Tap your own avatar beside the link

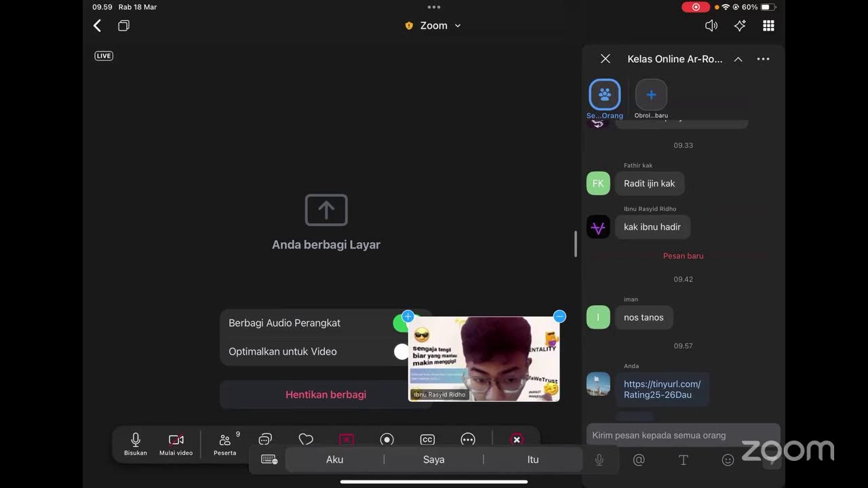click(x=598, y=384)
